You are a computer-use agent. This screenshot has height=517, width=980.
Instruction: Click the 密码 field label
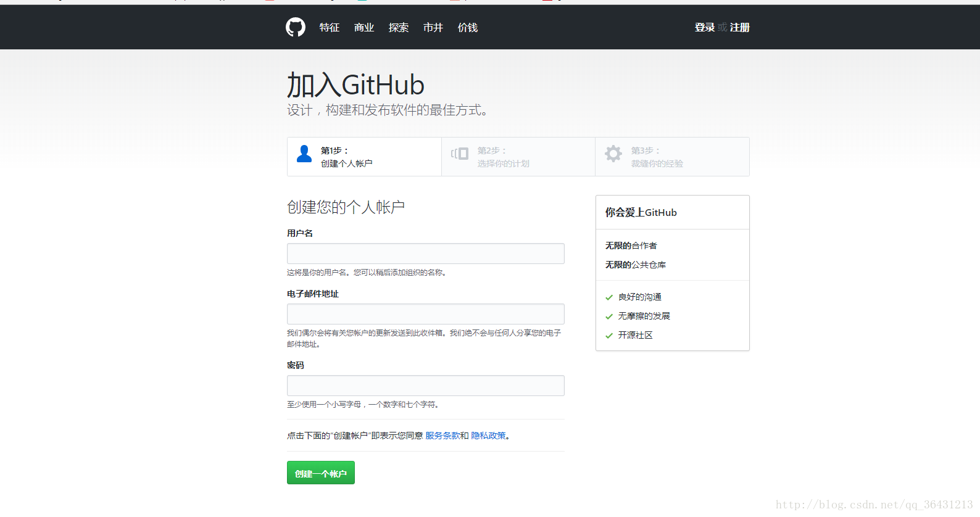point(296,365)
